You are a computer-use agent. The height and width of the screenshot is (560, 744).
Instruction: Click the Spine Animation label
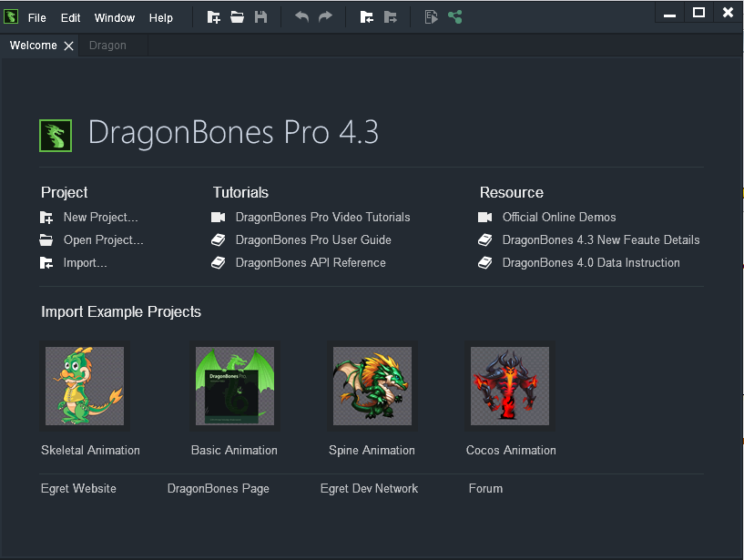[x=372, y=451]
